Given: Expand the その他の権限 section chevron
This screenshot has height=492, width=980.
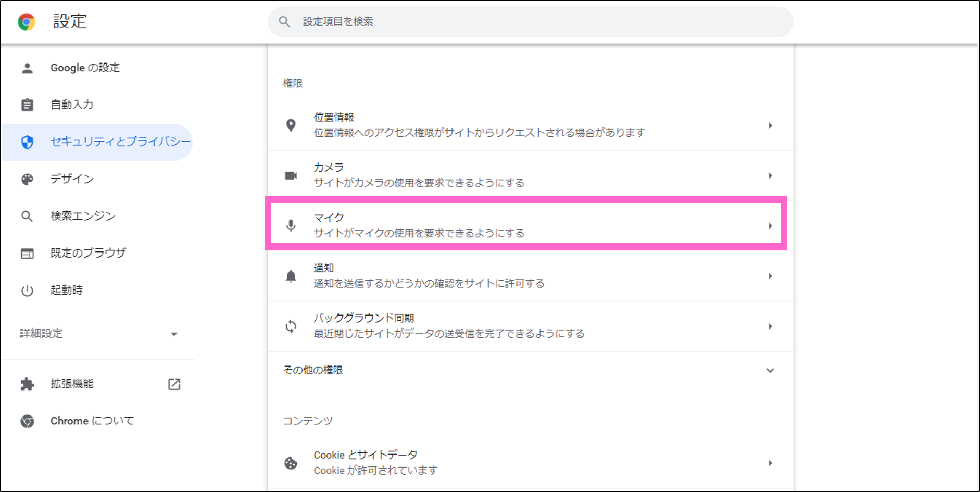Looking at the screenshot, I should [x=770, y=371].
